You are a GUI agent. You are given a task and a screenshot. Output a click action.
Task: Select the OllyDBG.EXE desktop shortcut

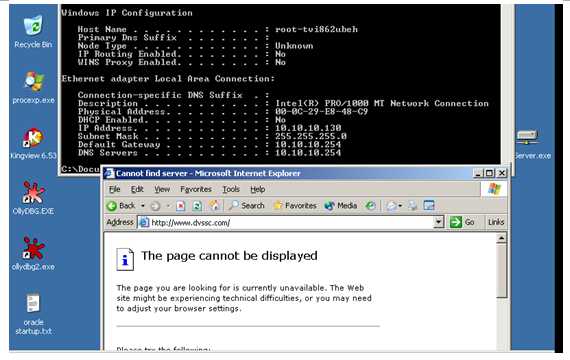point(33,198)
